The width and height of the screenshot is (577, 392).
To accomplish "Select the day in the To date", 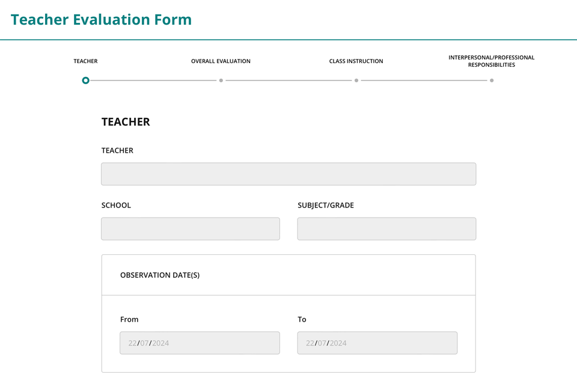I will [x=310, y=343].
